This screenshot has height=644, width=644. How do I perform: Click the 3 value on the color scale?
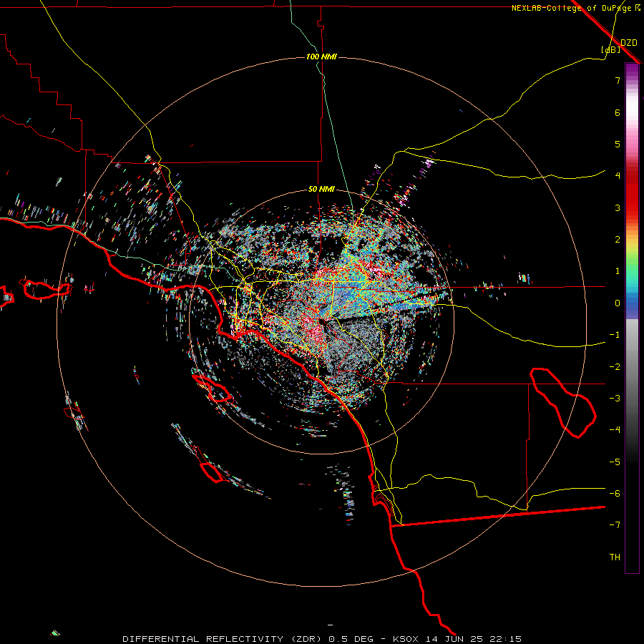pos(618,208)
